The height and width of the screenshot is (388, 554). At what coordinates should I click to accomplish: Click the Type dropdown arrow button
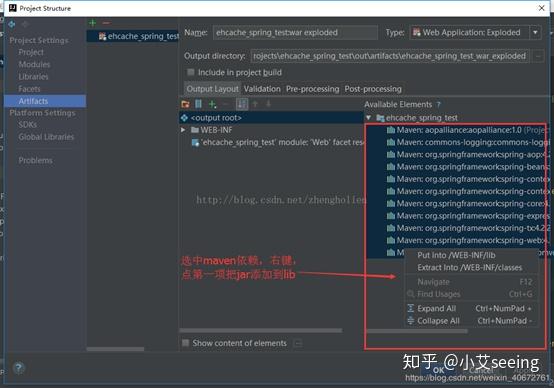click(x=535, y=33)
